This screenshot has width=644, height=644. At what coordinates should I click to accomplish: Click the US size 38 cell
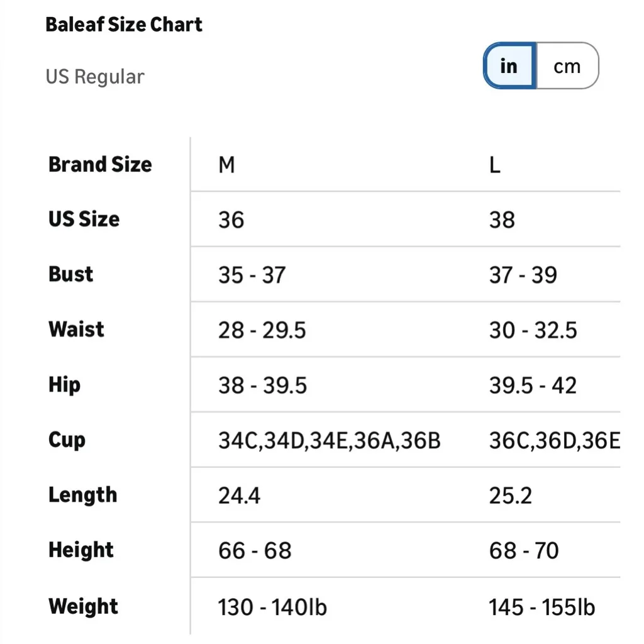pos(502,220)
